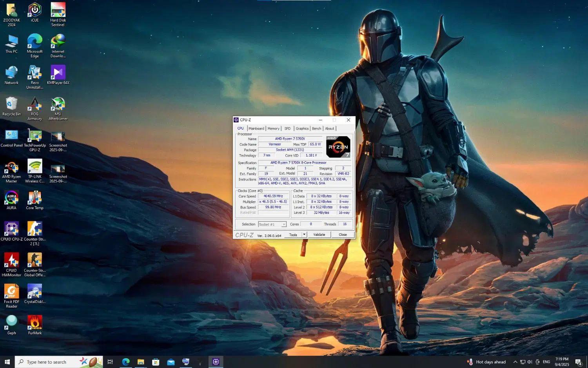
Task: Click the Tools button in CPU-Z
Action: [x=293, y=235]
